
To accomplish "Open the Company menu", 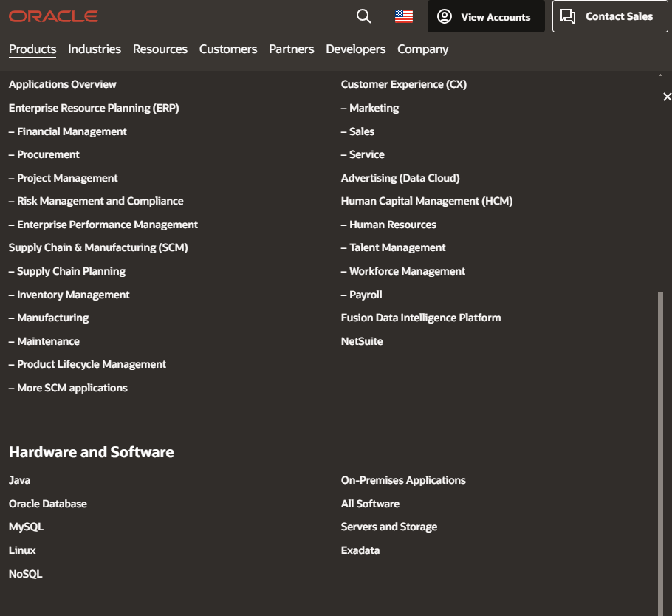I will coord(422,49).
